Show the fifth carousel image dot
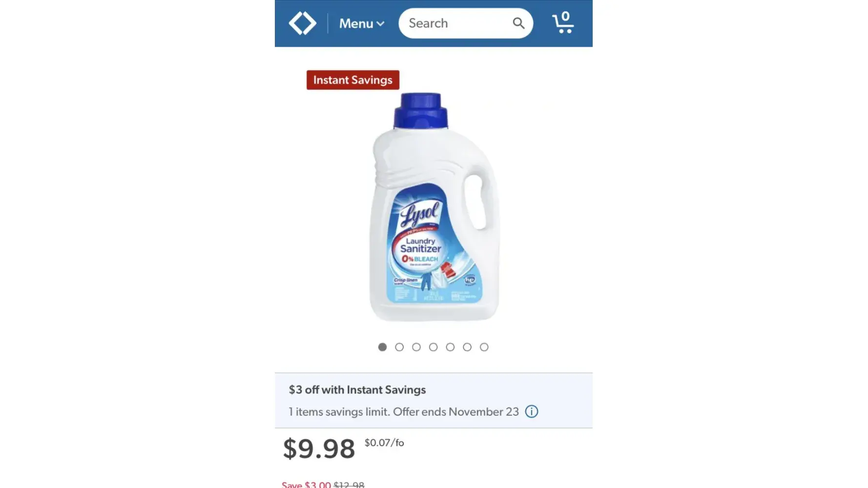The image size is (868, 488). 450,347
